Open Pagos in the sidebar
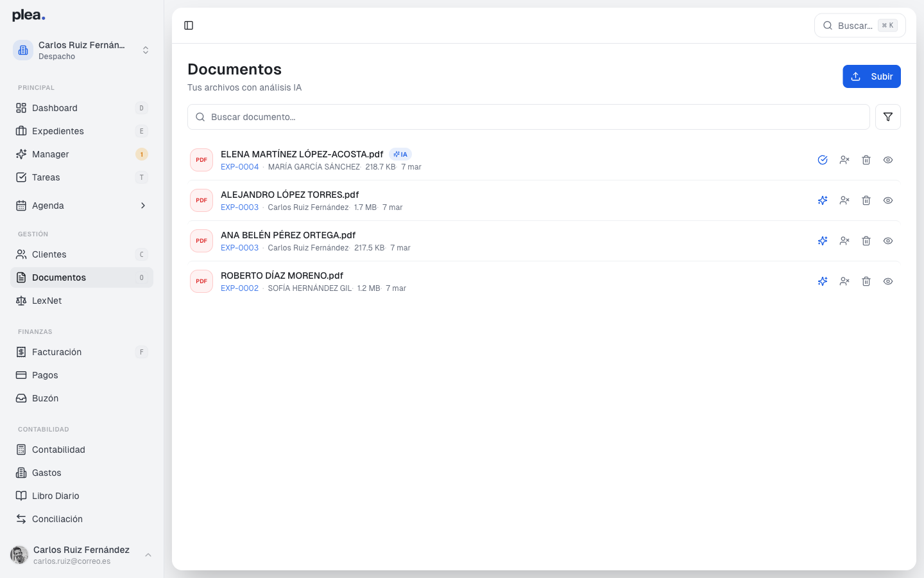924x578 pixels. (82, 375)
